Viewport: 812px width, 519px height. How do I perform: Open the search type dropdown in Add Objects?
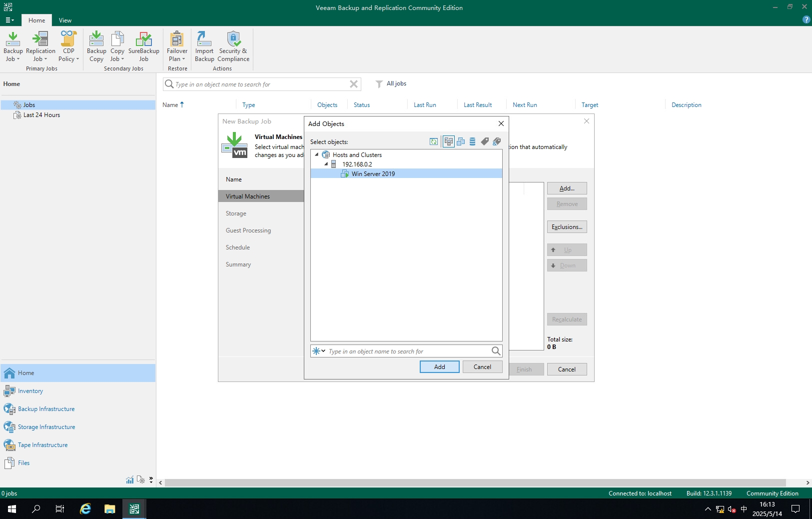point(319,351)
